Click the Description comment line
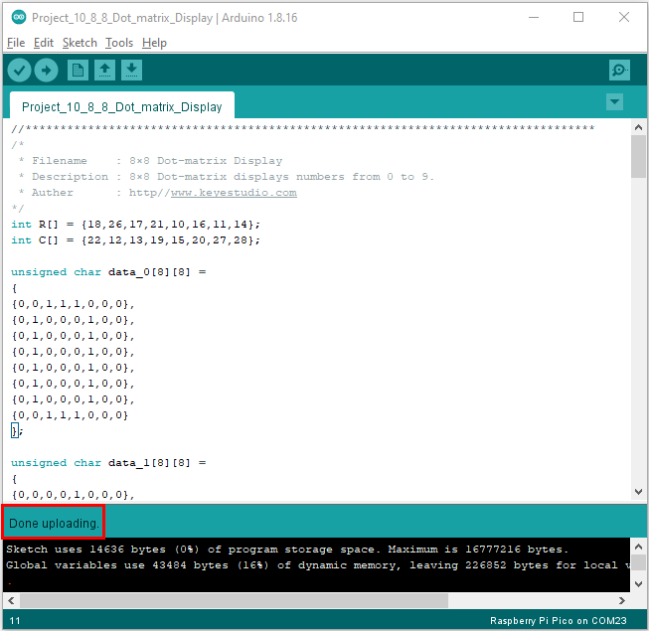 coord(226,177)
